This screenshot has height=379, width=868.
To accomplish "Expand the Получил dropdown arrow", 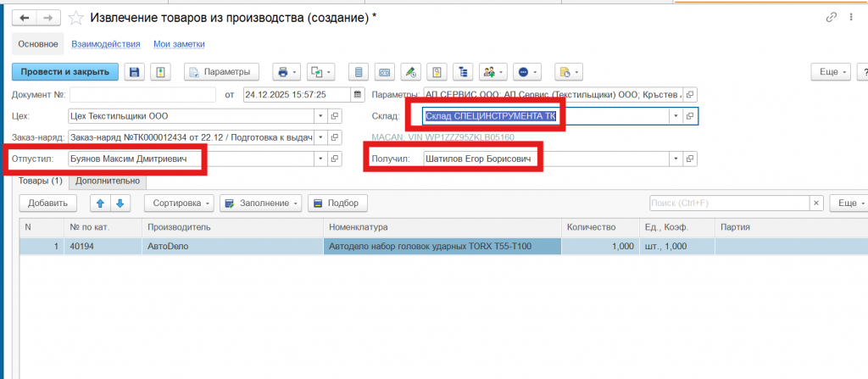I will tap(676, 159).
